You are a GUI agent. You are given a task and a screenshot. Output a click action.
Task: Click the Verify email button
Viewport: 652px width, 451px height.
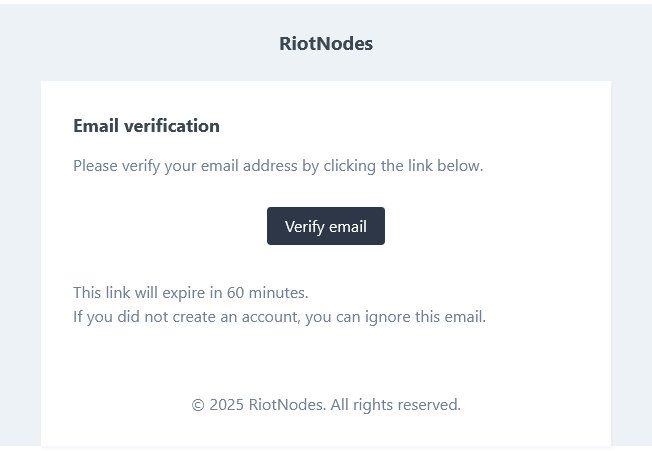pyautogui.click(x=325, y=226)
